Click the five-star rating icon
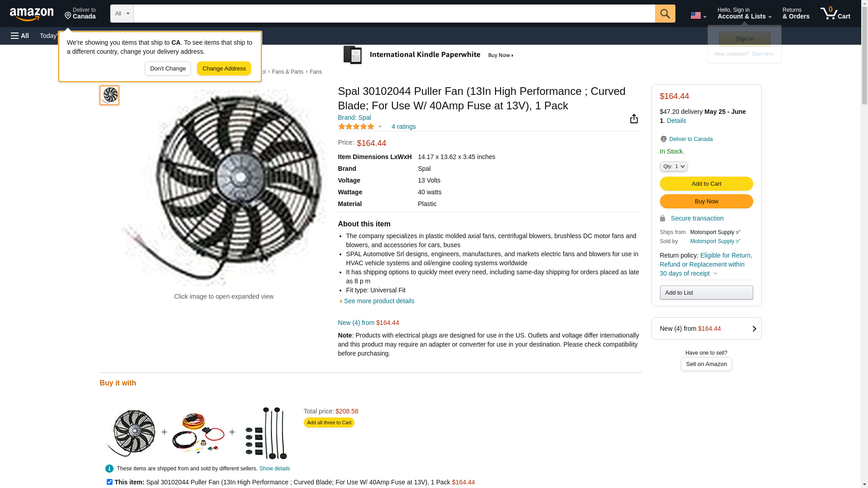Screen dimensions: 868x488 point(356,127)
